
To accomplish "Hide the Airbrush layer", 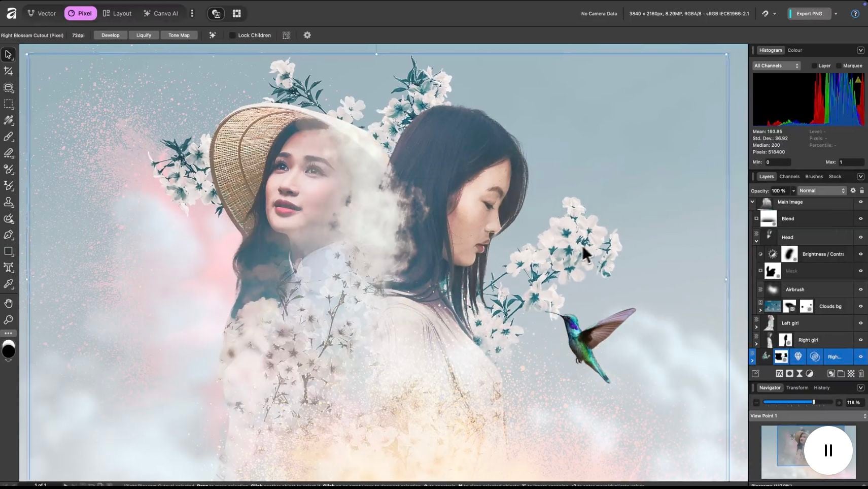I will click(x=860, y=289).
